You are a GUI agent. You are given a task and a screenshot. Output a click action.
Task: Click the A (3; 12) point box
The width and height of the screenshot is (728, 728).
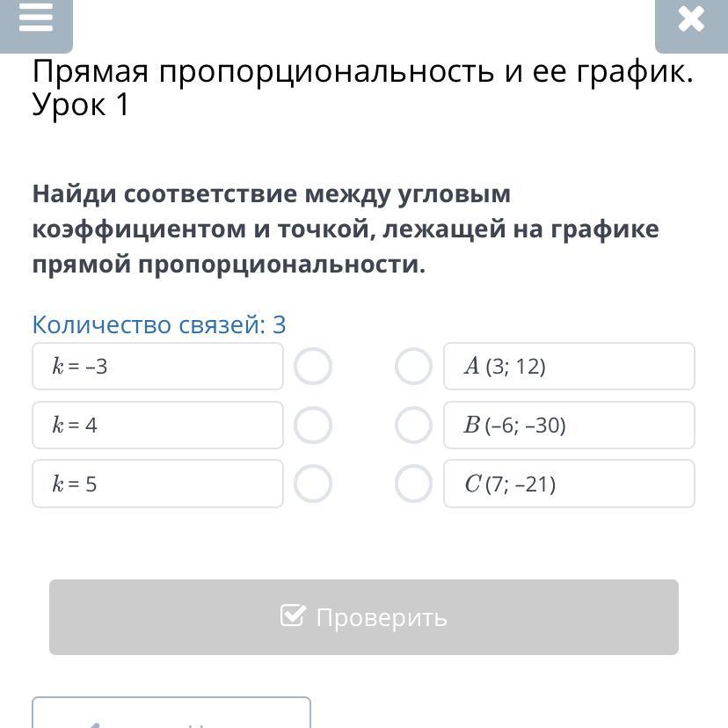pos(569,367)
